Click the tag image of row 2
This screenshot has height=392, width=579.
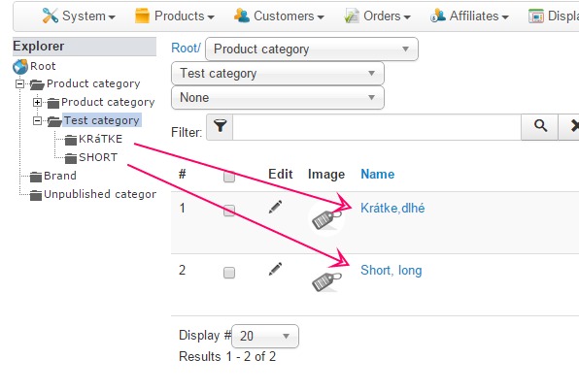[x=326, y=281]
